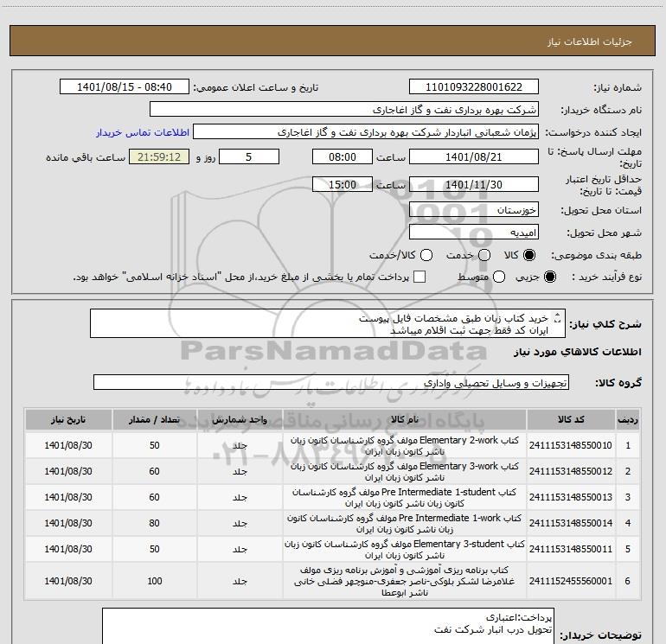Click the description box scroll arrows
The height and width of the screenshot is (644, 666).
tap(558, 318)
